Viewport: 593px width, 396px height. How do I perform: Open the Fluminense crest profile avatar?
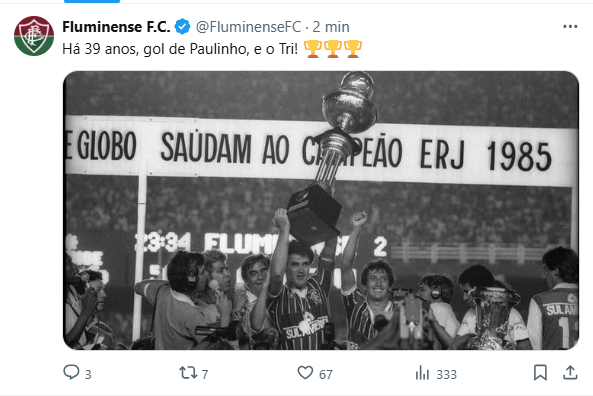pyautogui.click(x=34, y=36)
